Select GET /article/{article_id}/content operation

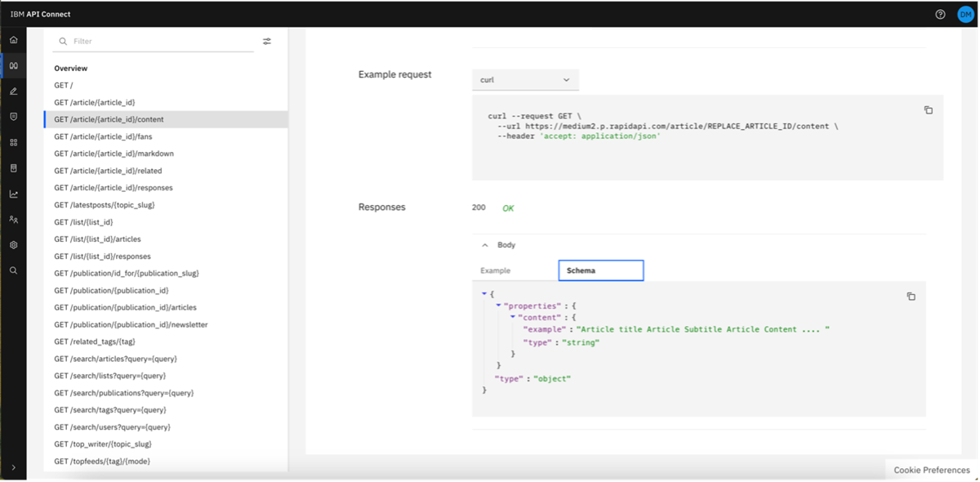point(166,119)
